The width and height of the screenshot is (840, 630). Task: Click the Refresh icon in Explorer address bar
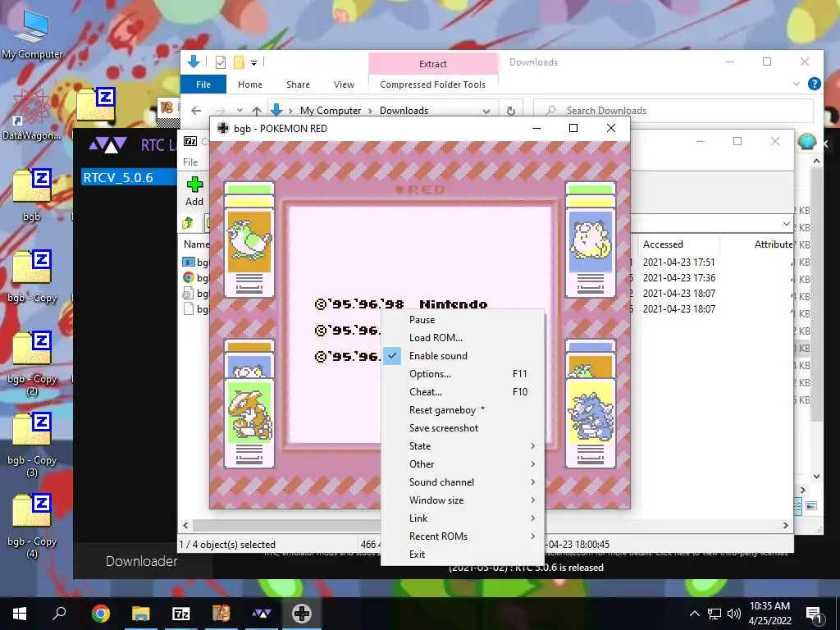point(511,111)
